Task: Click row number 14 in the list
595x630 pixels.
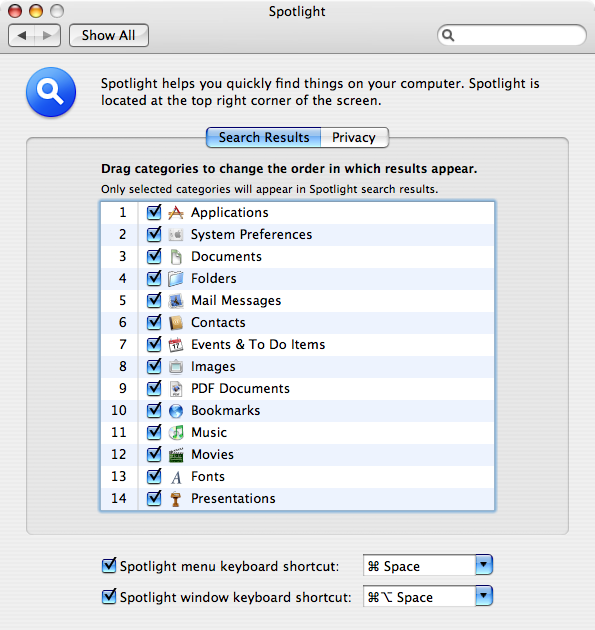Action: [119, 499]
